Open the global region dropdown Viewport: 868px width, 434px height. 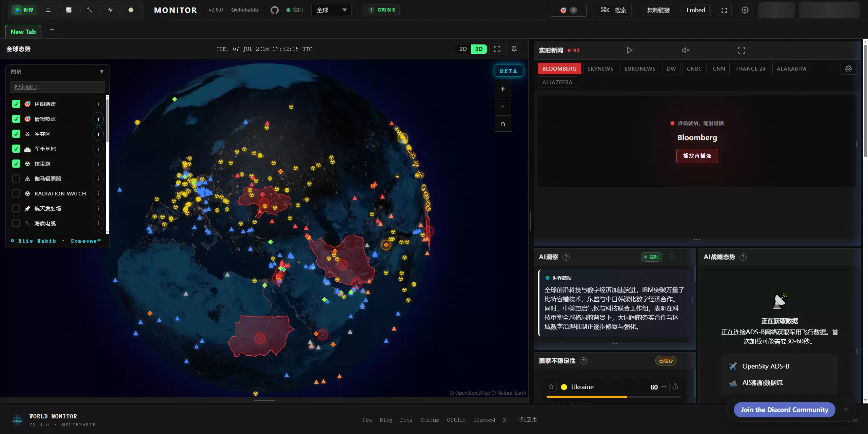coord(331,10)
